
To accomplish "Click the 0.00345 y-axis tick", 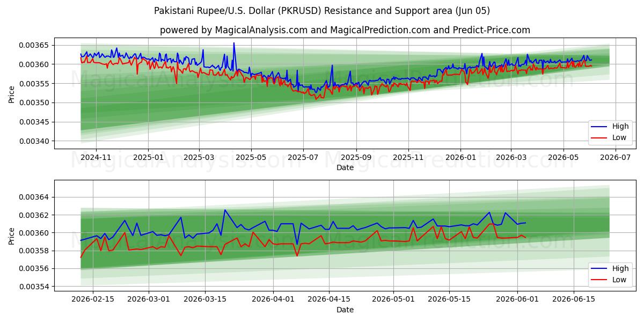I will pyautogui.click(x=35, y=122).
